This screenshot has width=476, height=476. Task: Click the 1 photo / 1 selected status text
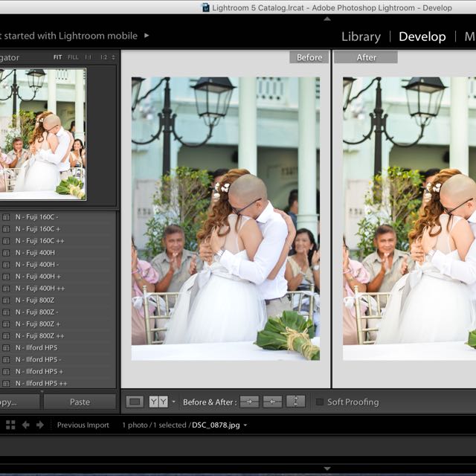[154, 425]
